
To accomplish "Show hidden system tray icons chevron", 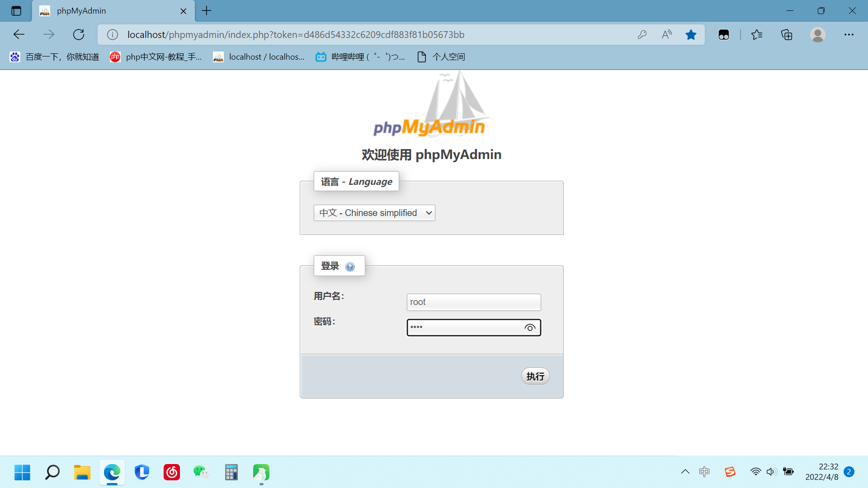I will tap(685, 472).
